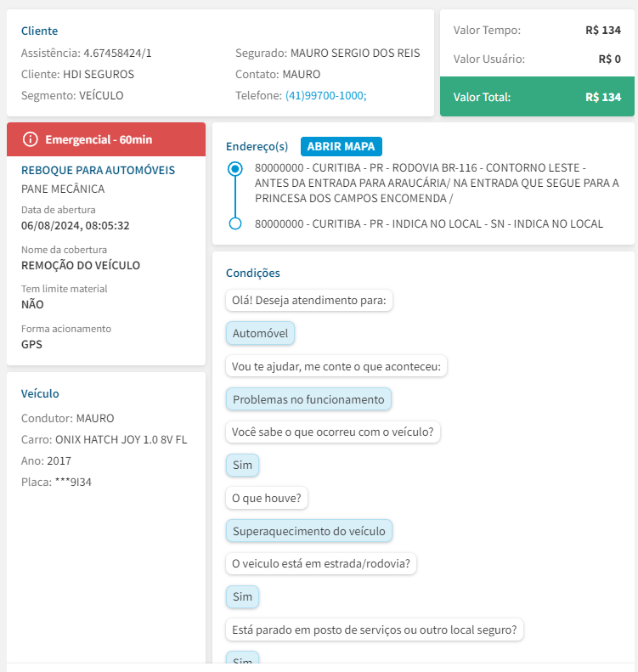Image resolution: width=638 pixels, height=672 pixels.
Task: Click the O que houve? question bubble
Action: point(267,499)
